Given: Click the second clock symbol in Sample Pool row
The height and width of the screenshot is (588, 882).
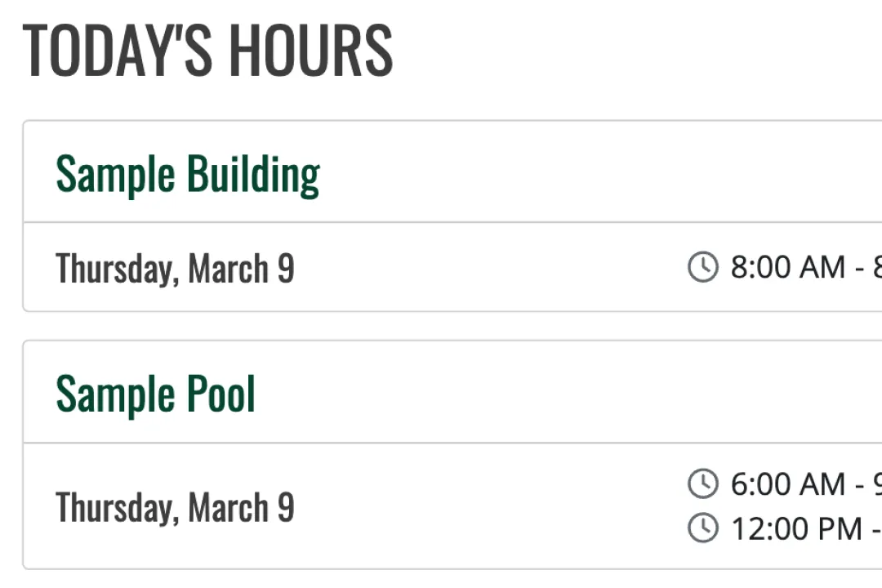Looking at the screenshot, I should coord(702,528).
